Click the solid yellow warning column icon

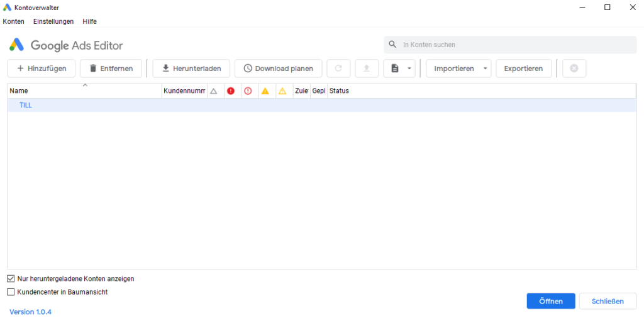coord(265,91)
